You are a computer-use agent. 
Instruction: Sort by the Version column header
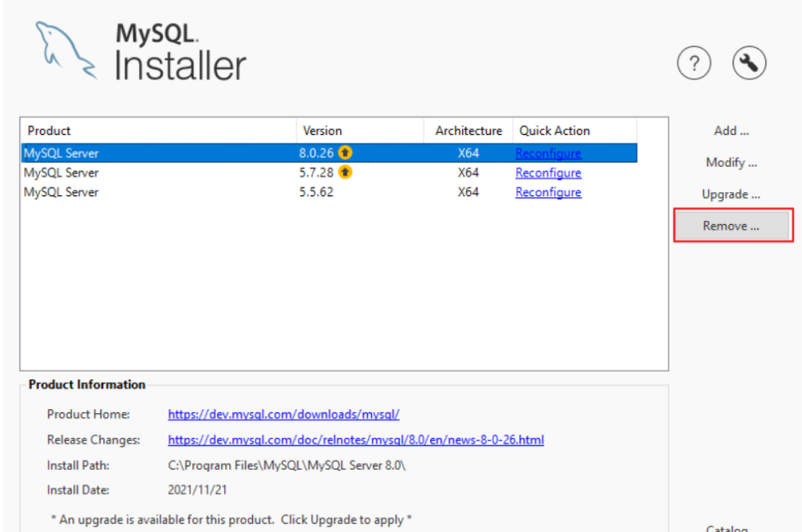pos(360,131)
